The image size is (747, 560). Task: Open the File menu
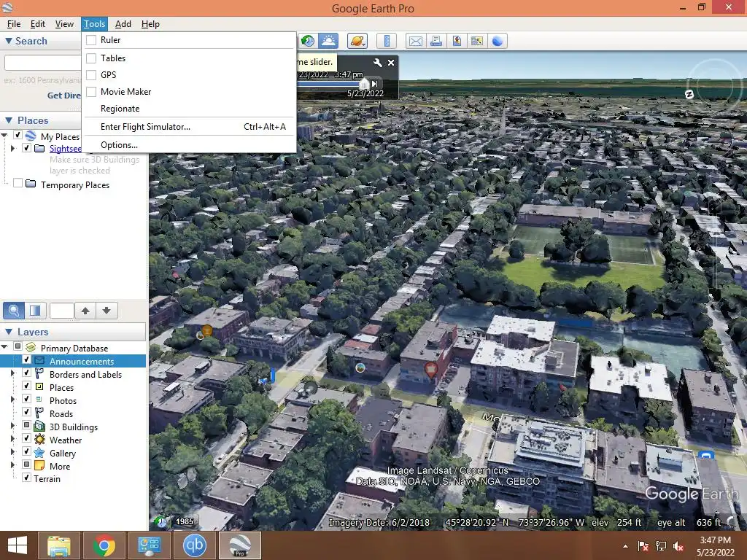14,24
